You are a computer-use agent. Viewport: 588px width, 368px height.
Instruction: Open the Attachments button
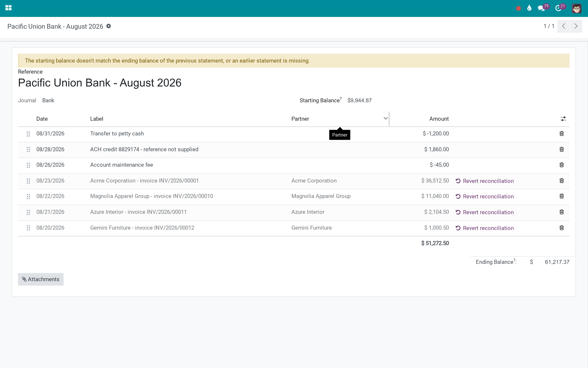click(x=41, y=279)
